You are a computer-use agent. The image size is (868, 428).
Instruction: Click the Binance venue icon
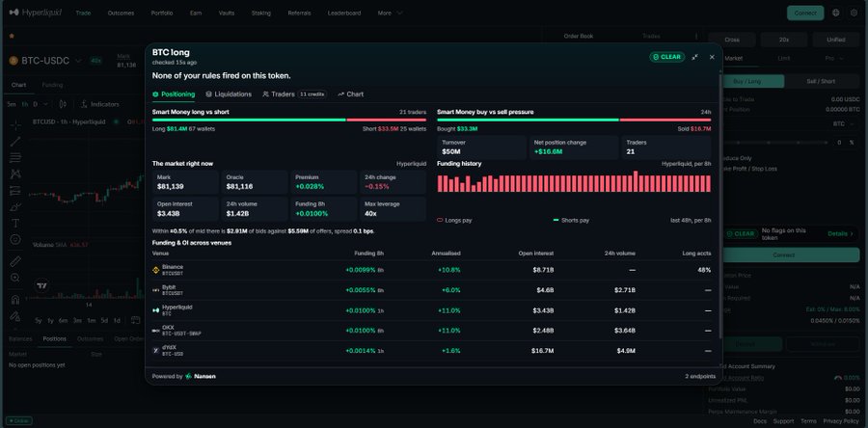tap(155, 270)
